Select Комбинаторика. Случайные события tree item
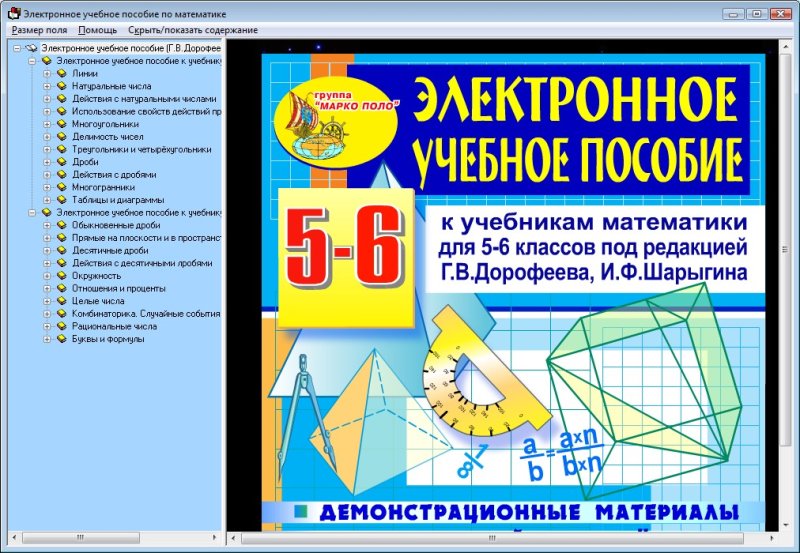Screen dimensions: 800x553 pos(146,314)
